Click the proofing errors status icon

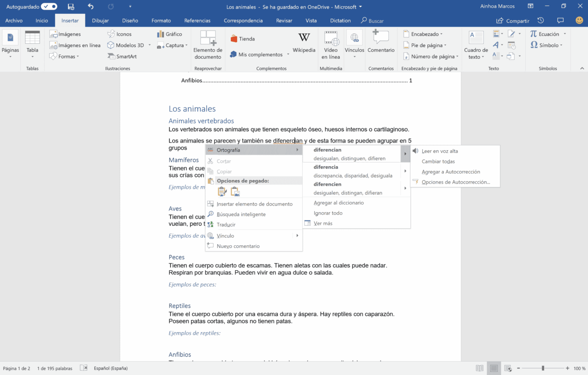(83, 368)
